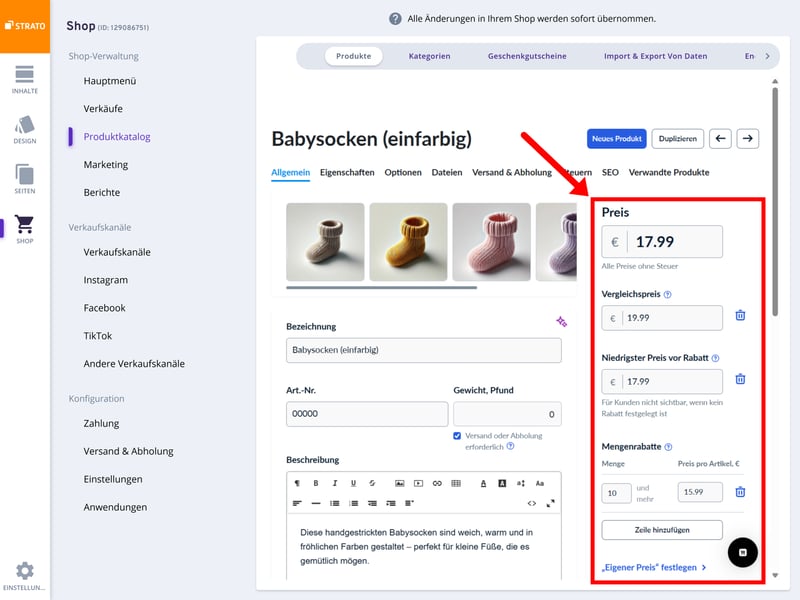The width and height of the screenshot is (800, 600).
Task: Open the SEO tab
Action: 610,172
